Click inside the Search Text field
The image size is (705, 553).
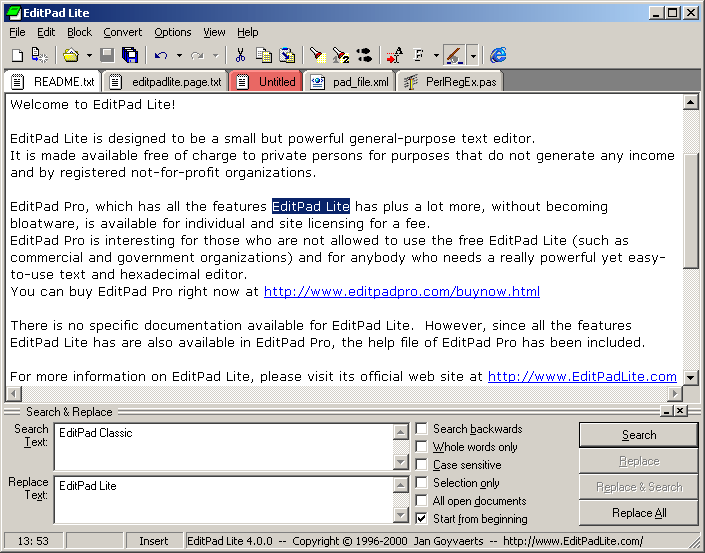224,447
